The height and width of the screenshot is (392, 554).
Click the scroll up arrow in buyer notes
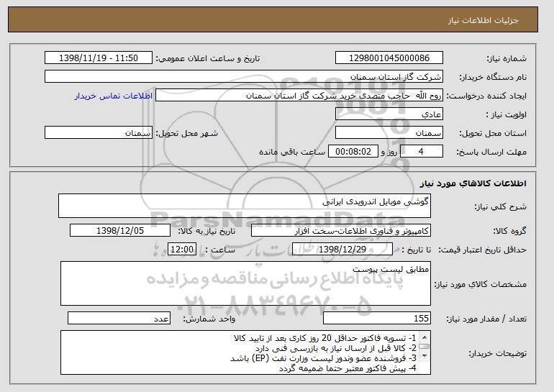pyautogui.click(x=424, y=337)
